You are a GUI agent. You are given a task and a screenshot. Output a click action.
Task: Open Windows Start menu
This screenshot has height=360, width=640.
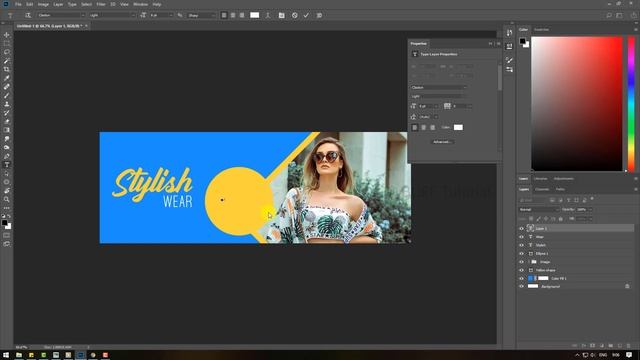(x=6, y=355)
